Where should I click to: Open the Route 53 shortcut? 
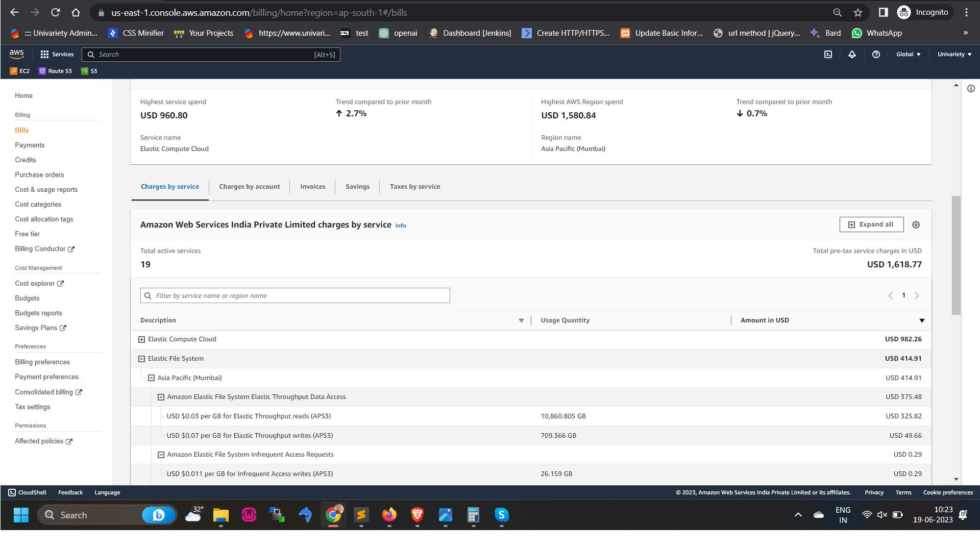pyautogui.click(x=55, y=71)
